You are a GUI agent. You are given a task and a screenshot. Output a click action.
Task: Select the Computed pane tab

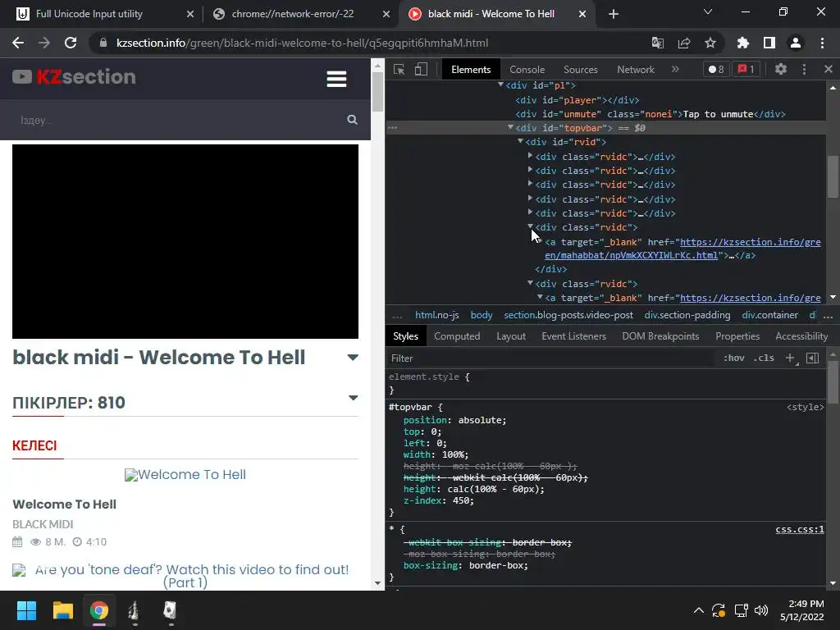pyautogui.click(x=457, y=336)
